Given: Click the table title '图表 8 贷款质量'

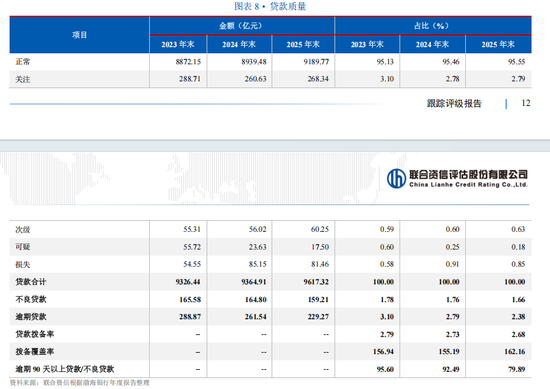Looking at the screenshot, I should click(x=270, y=6).
